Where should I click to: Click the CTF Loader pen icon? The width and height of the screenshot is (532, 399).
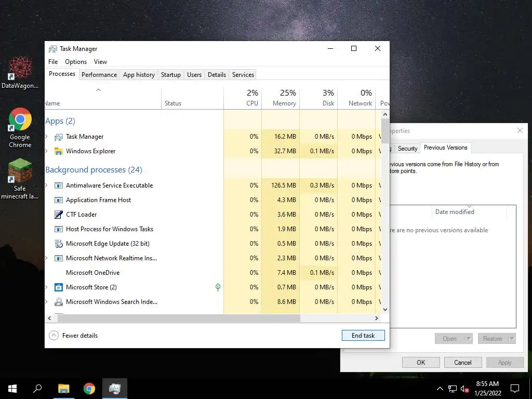point(59,215)
